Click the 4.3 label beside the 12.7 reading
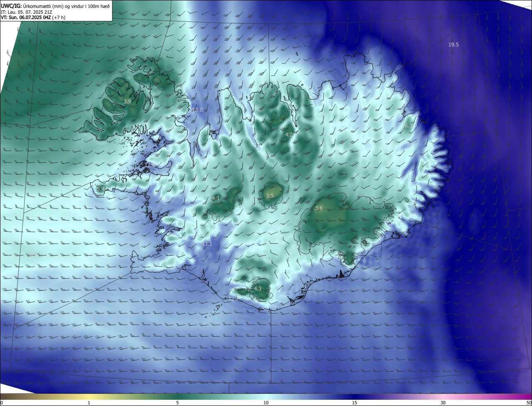 tap(257, 289)
